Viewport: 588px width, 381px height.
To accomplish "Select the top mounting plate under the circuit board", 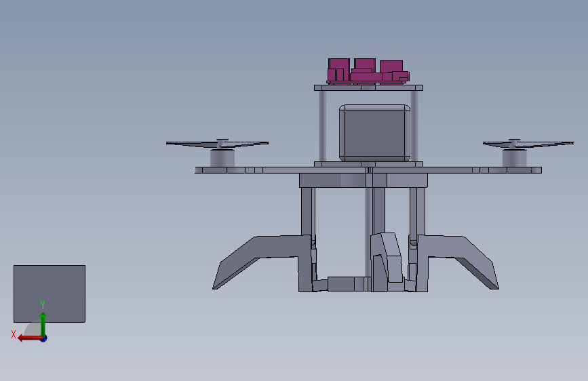I will click(x=369, y=87).
